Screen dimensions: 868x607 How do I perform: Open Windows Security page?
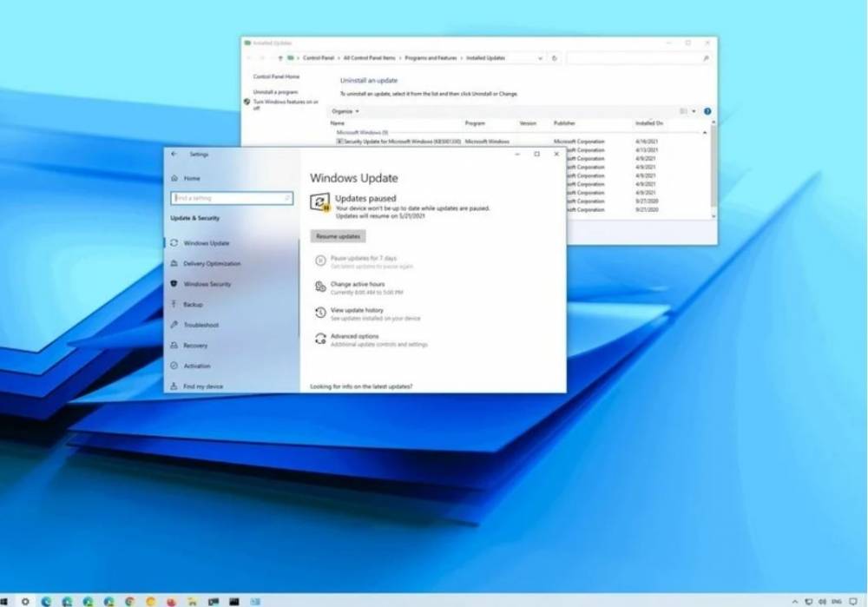(207, 284)
